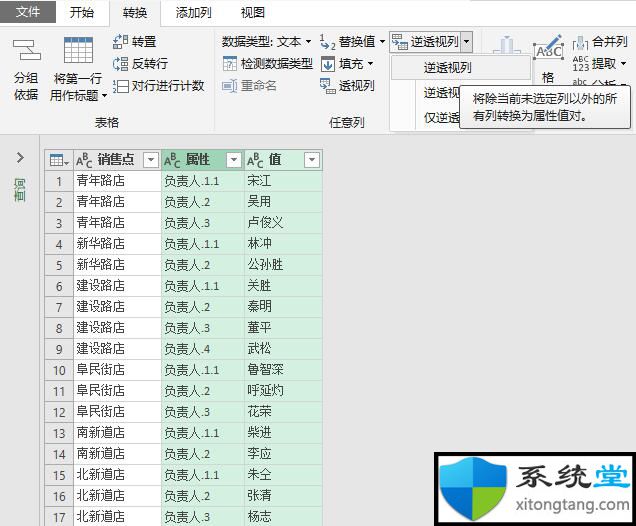Open the 添加列 ribbon tab
636x526 pixels.
[193, 13]
